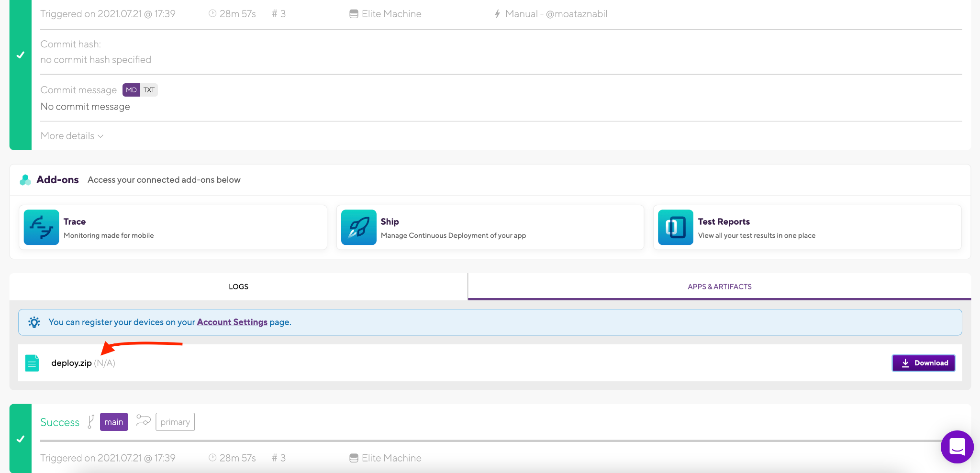Click the lower Elite Machine stack icon
The height and width of the screenshot is (473, 980).
pos(354,458)
